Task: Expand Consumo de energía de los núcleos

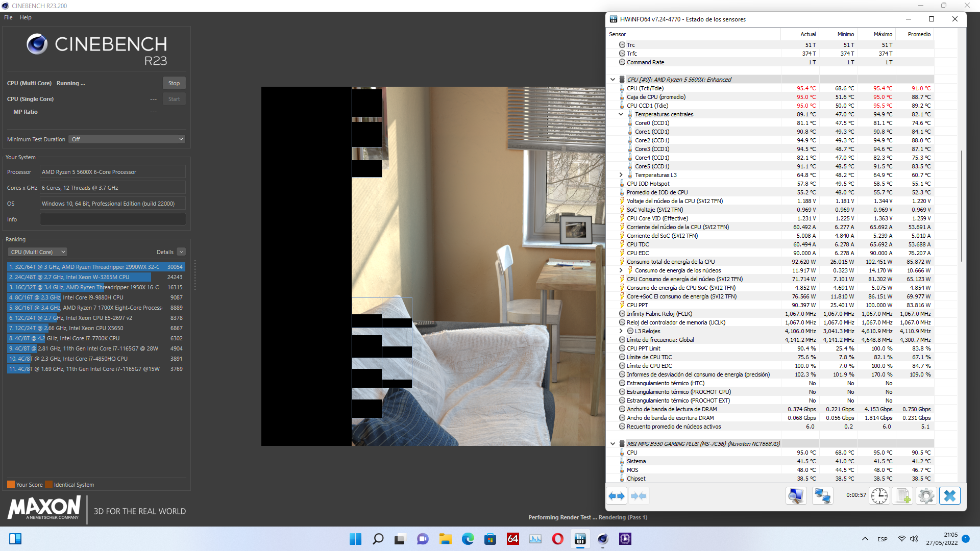Action: pos(621,270)
